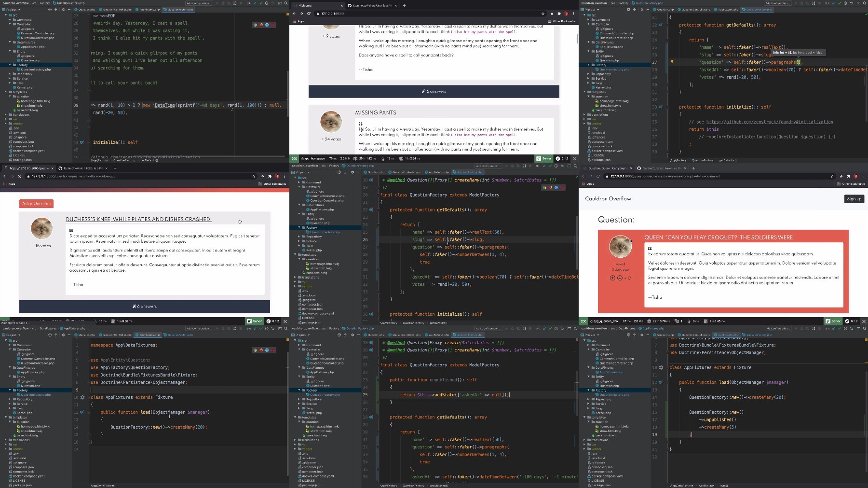Collapse all tree nodes icon in 'weird day' IDE
Screen dimensions: 868x488
[x=56, y=9]
